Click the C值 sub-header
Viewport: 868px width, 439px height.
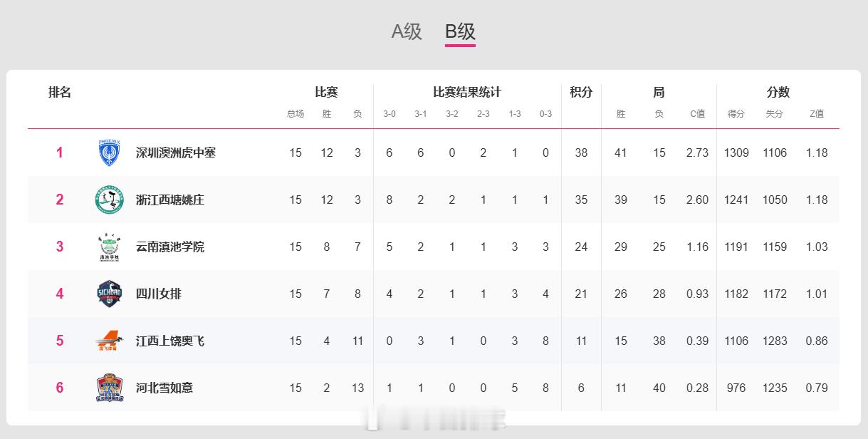pos(697,114)
